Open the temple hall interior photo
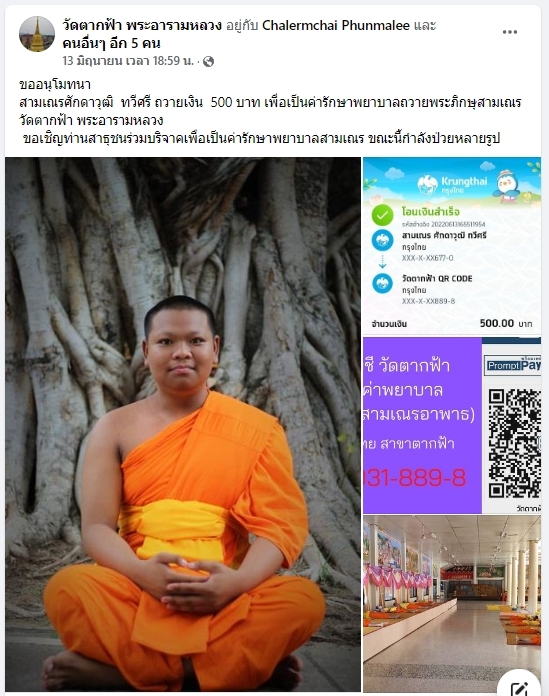This screenshot has width=549, height=696. 452,604
